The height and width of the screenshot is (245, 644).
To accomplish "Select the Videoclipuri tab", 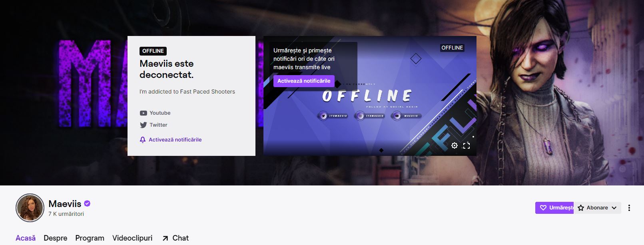I will (132, 238).
